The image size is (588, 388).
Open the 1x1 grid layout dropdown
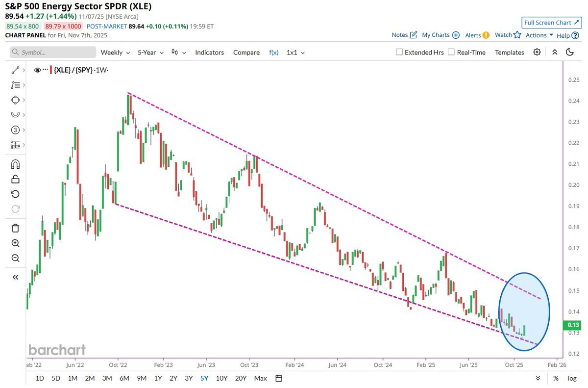pos(295,52)
